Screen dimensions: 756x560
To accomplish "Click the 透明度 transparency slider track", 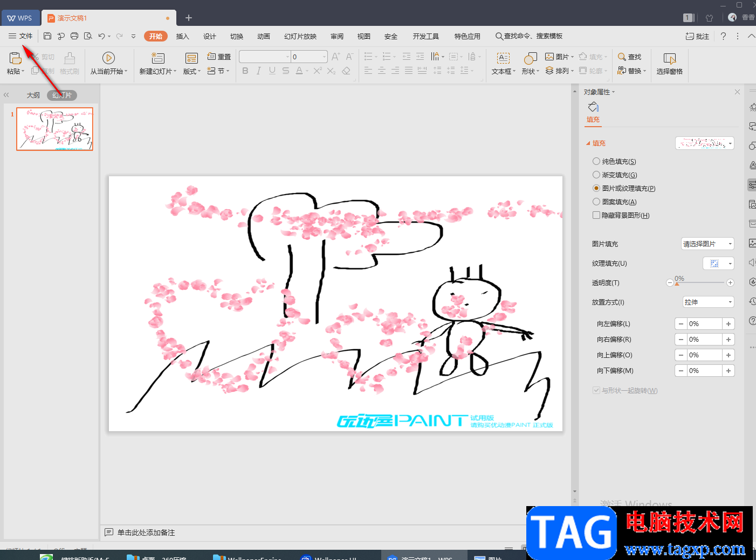I will pos(700,282).
